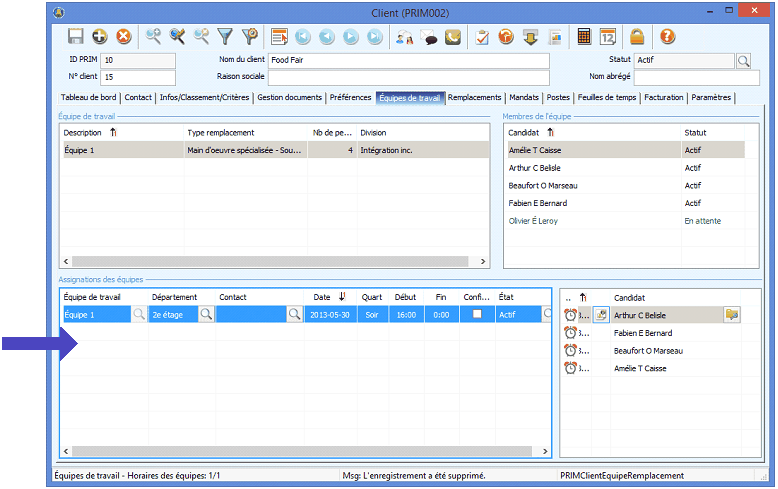Click the add new record plus icon
The width and height of the screenshot is (778, 489).
tap(99, 37)
